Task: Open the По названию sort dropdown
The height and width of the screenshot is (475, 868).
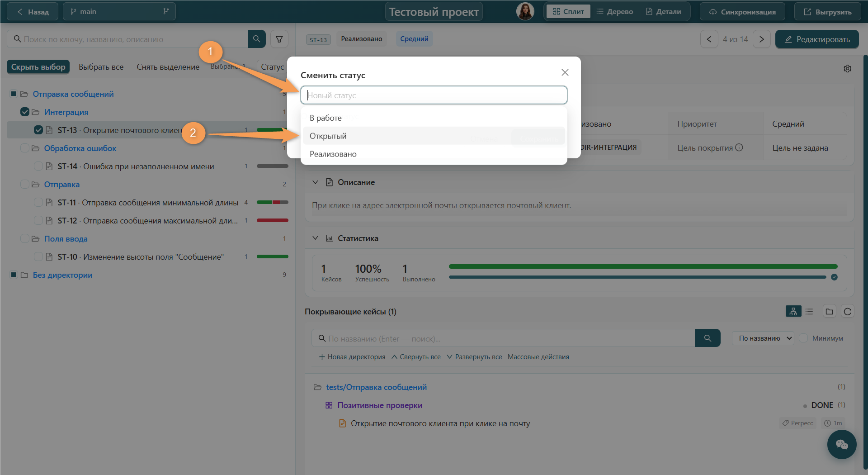Action: click(763, 338)
